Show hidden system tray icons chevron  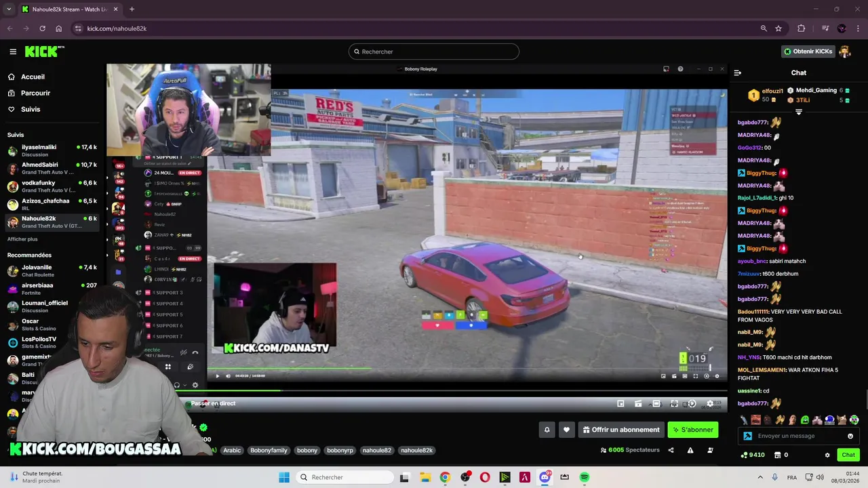760,477
